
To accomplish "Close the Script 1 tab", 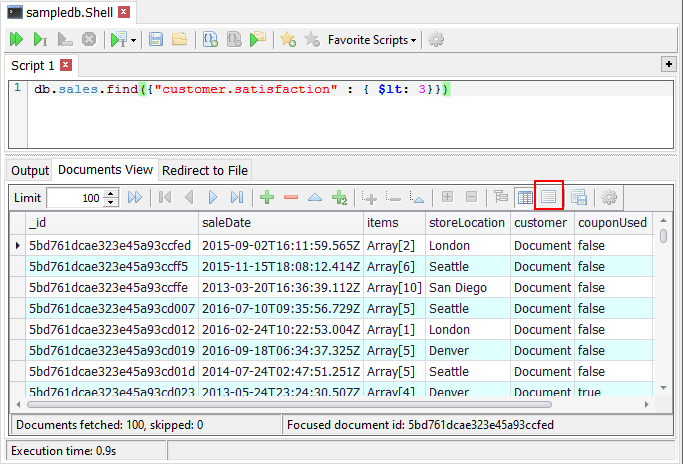I will tap(66, 65).
